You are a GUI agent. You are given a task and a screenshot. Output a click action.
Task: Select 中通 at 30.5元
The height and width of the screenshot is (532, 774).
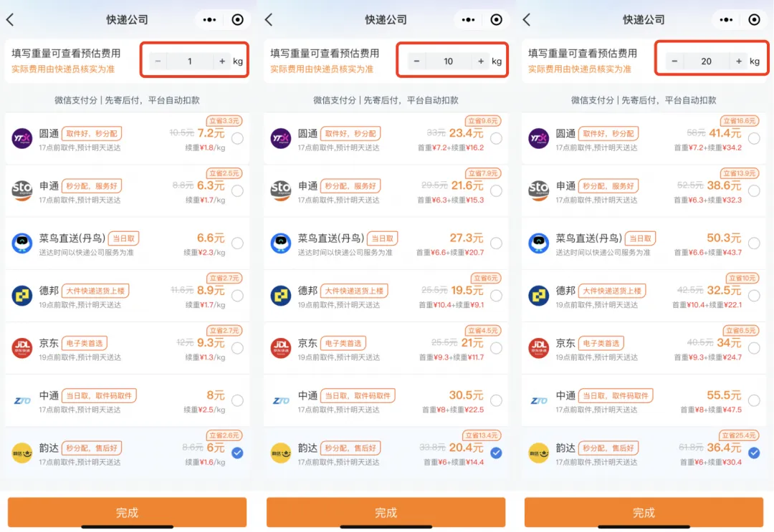point(496,400)
